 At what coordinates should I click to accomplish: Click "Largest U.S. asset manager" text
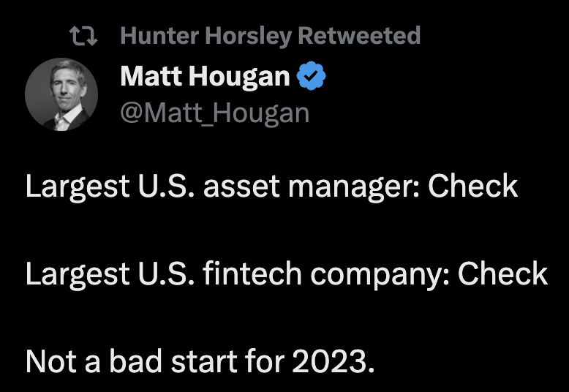pos(217,186)
